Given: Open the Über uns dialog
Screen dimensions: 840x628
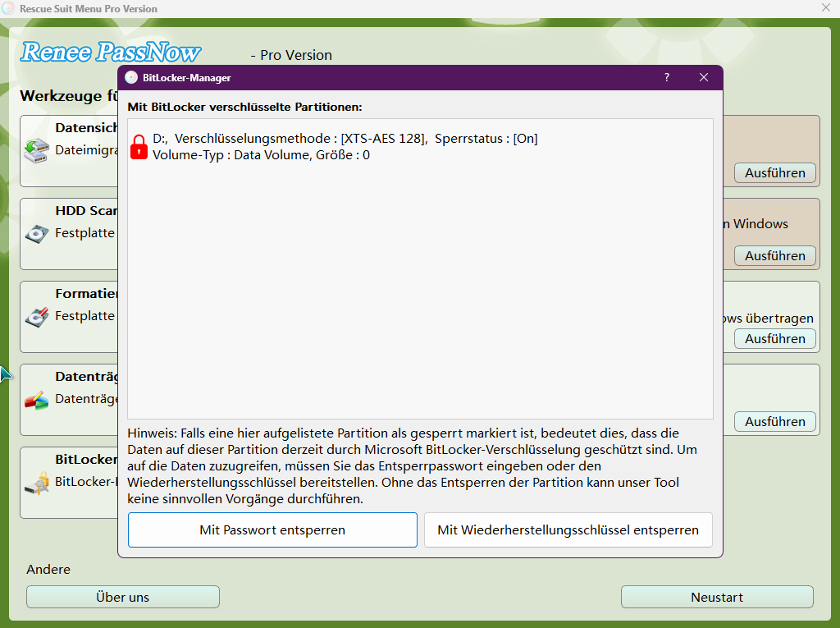Looking at the screenshot, I should click(x=122, y=597).
